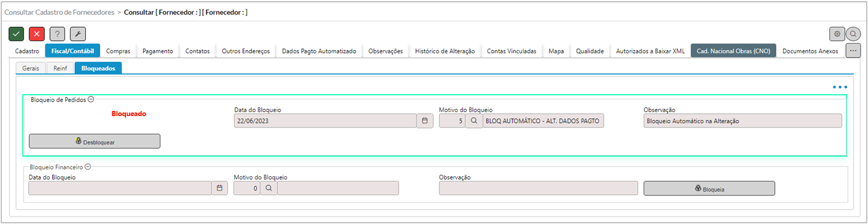Open help with the question mark icon

57,34
